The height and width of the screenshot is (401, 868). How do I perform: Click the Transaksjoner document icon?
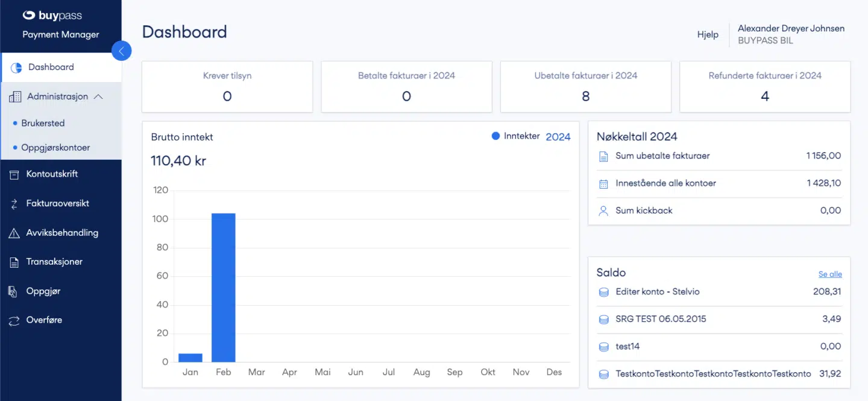pos(14,262)
